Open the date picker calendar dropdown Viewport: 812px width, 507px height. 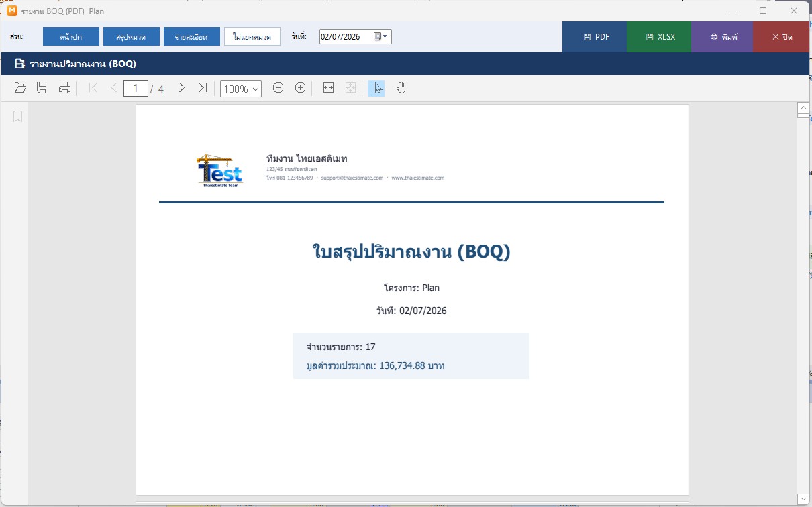[381, 37]
